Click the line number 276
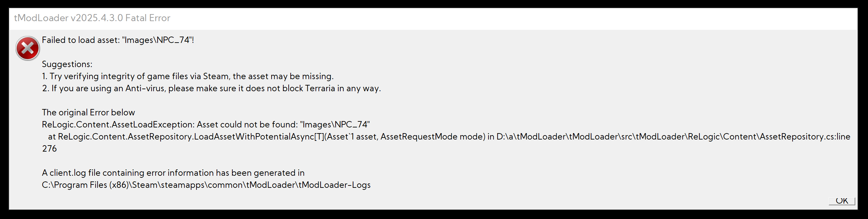Screen dimensions: 868x219 pos(49,149)
